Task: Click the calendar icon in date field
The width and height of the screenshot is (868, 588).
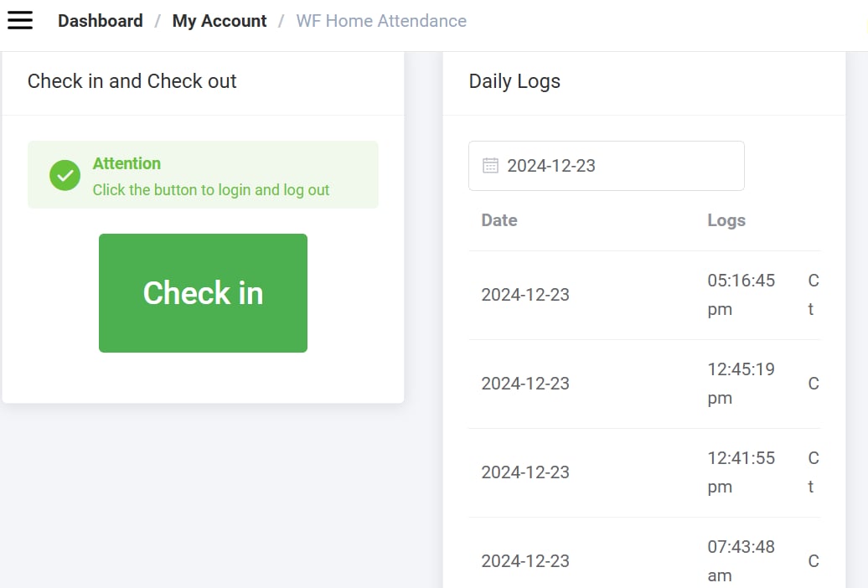Action: coord(491,166)
